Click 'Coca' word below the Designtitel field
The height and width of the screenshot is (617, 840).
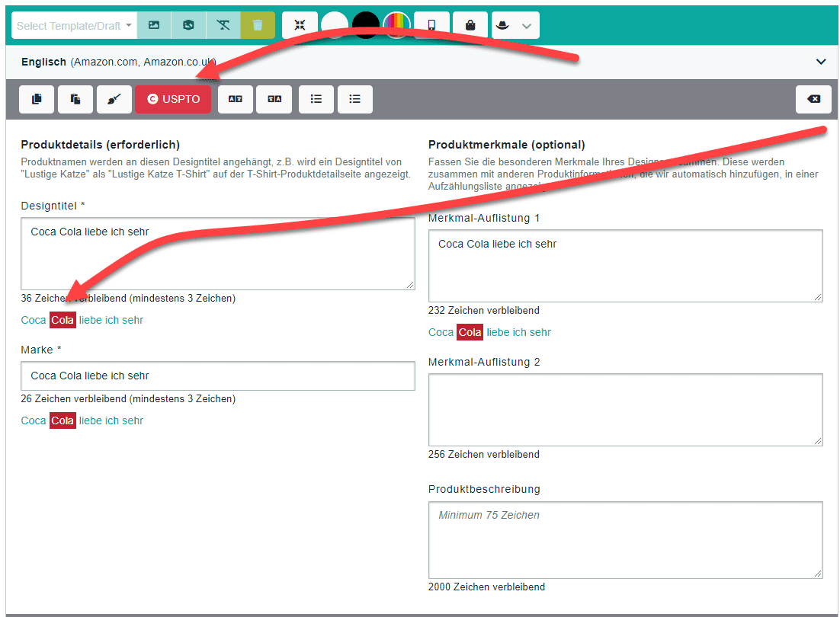34,320
